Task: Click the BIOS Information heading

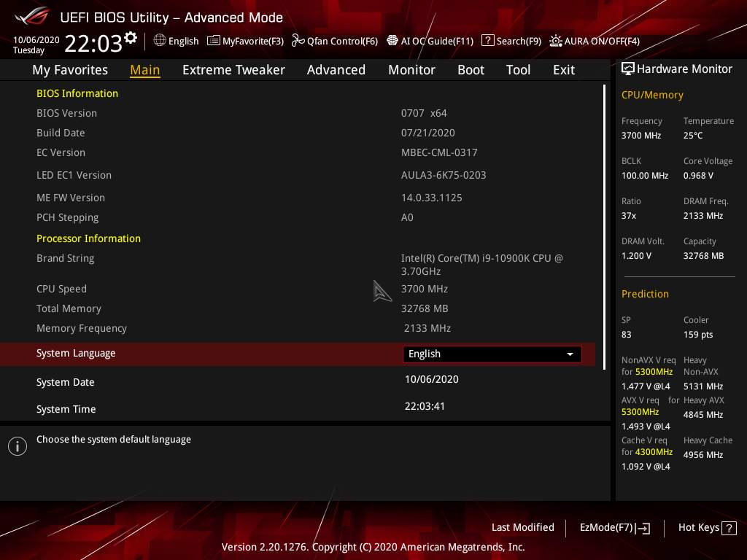Action: [77, 93]
